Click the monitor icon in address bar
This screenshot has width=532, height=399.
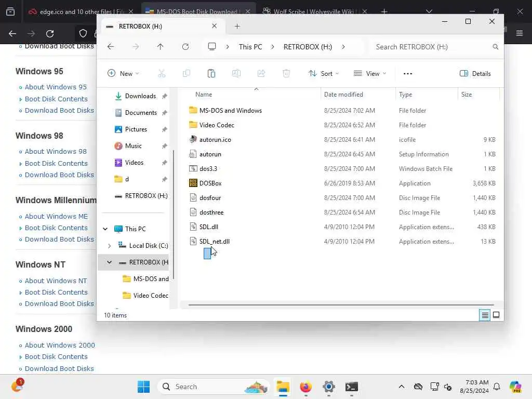(x=212, y=46)
